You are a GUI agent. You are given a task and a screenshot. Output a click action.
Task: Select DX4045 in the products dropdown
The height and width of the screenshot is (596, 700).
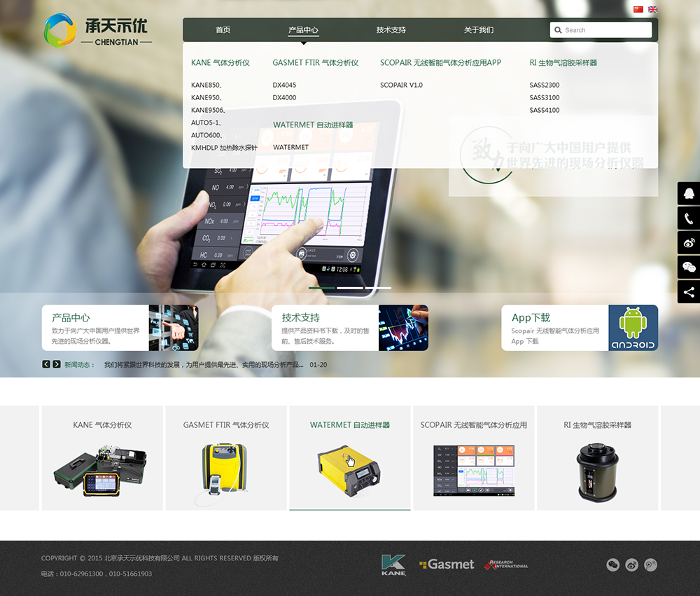pos(284,85)
